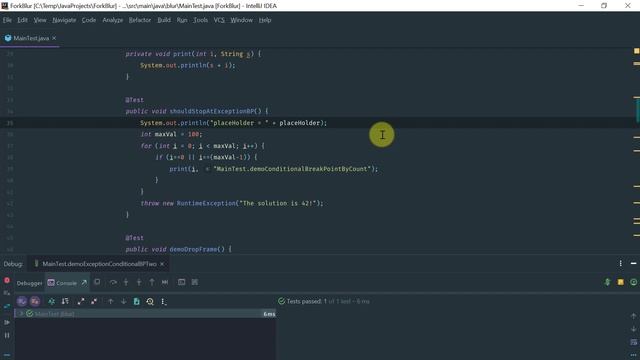Screen dimensions: 640x360
Task: Open the VCS menu
Action: pos(219,20)
